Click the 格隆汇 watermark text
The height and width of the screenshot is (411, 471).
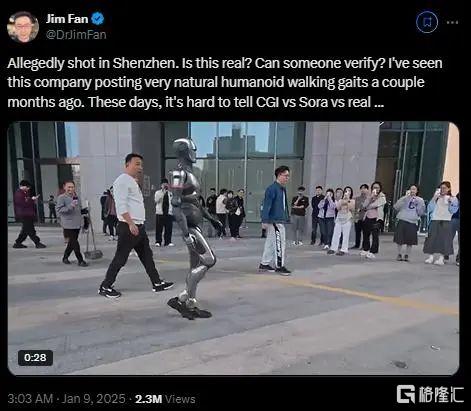441,395
